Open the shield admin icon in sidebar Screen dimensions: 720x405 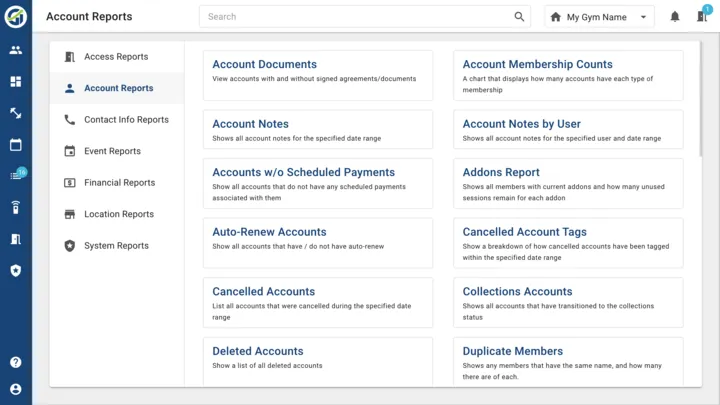pyautogui.click(x=16, y=270)
